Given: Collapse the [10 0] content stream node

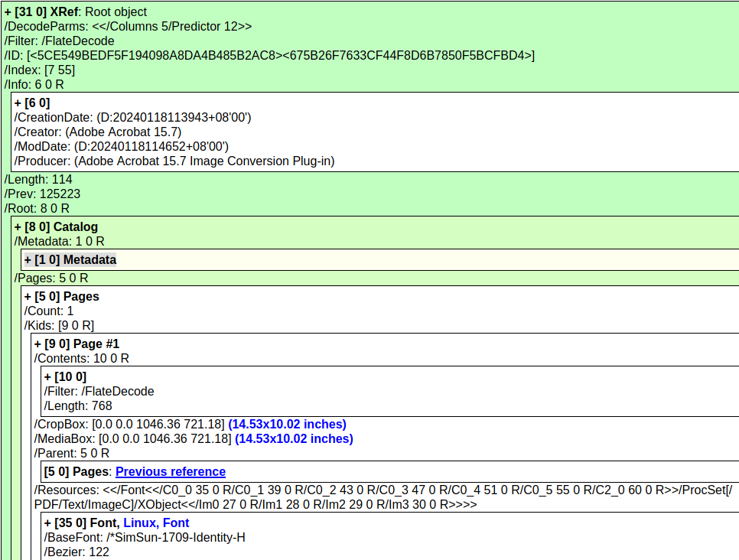Looking at the screenshot, I should coord(47,377).
